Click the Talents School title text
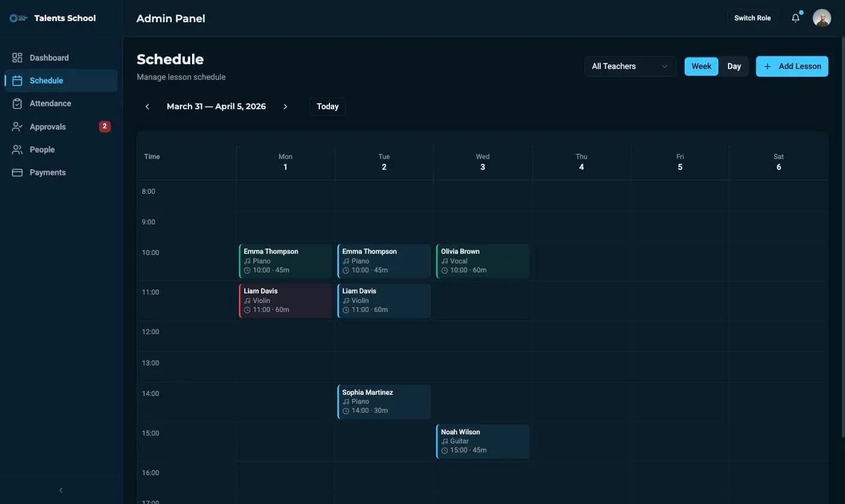Viewport: 845px width, 504px height. 65,18
